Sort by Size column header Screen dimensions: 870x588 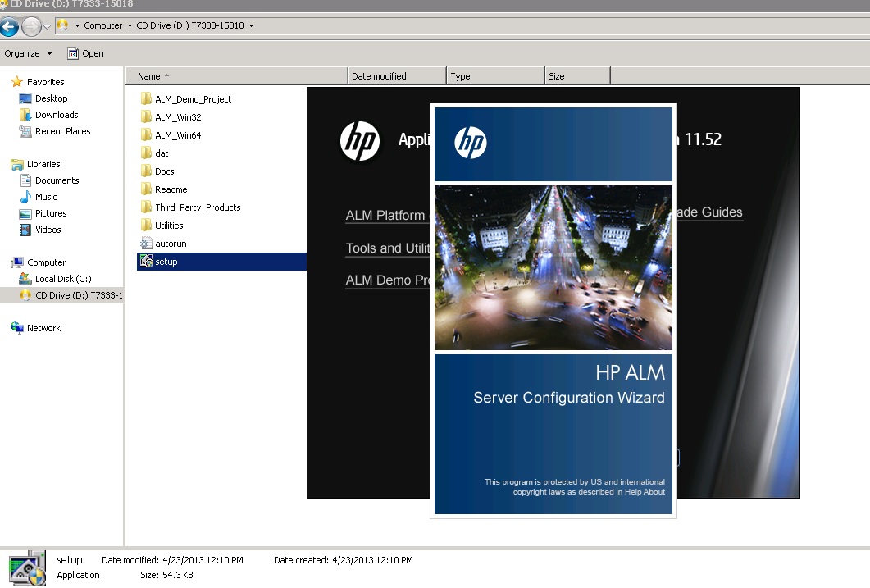[577, 76]
